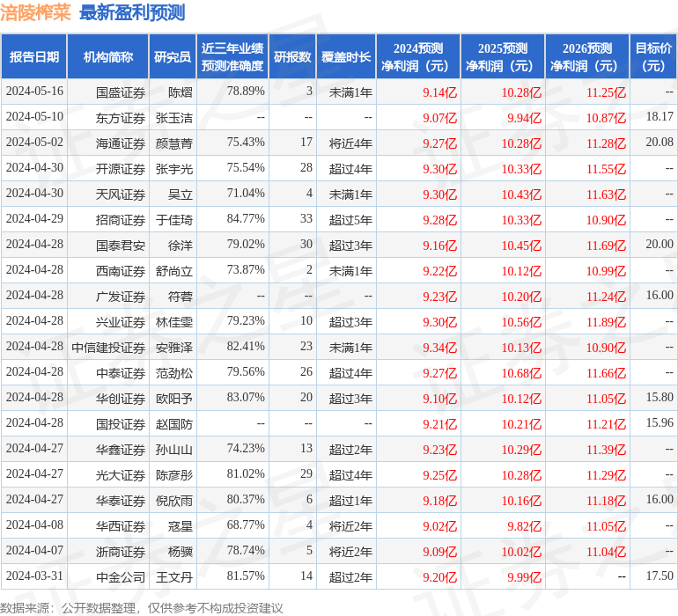The width and height of the screenshot is (678, 616).
Task: Select target price 18.17
Action: click(660, 117)
